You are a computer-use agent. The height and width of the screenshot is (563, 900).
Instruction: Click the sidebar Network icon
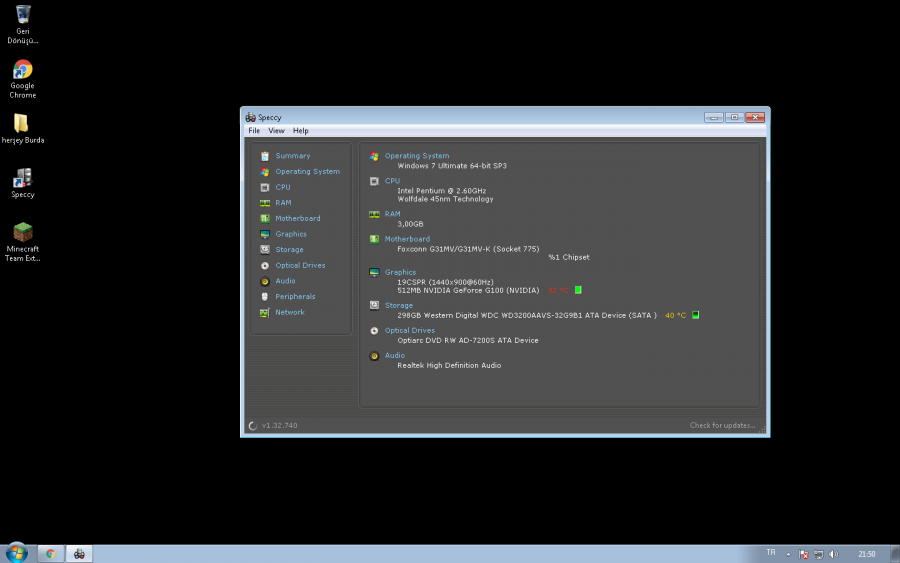point(265,312)
